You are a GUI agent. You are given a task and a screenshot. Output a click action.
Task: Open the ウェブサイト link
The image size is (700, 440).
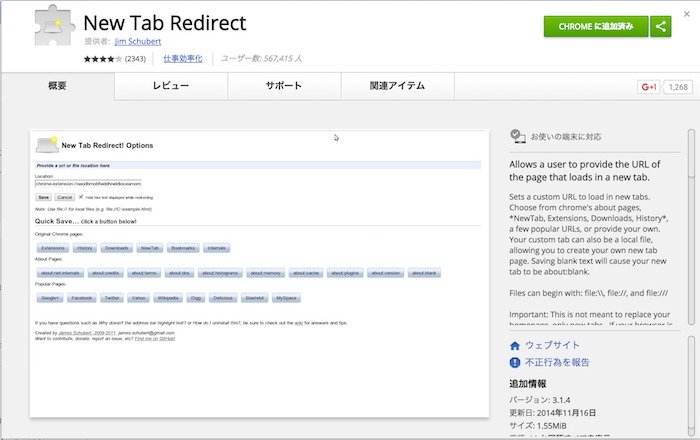click(x=552, y=345)
